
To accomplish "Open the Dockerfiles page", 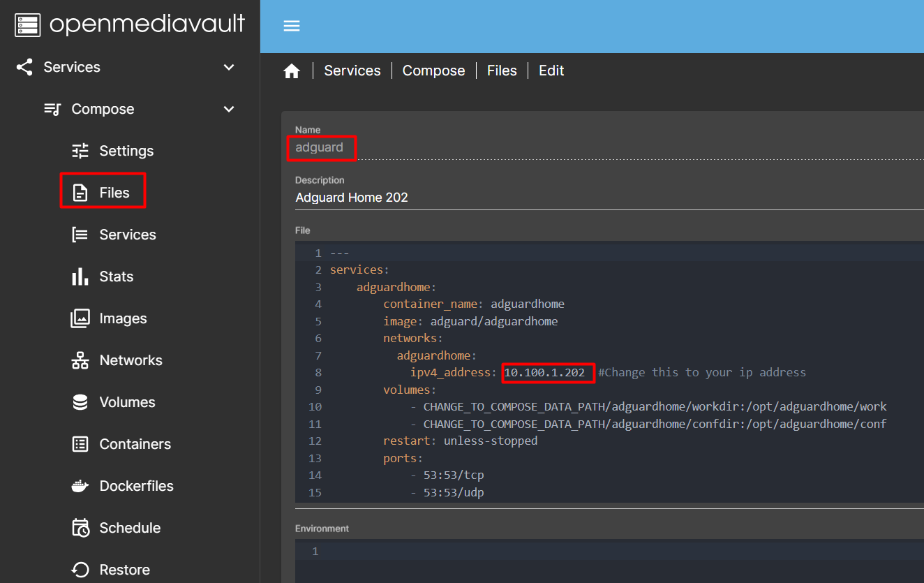I will click(x=137, y=486).
